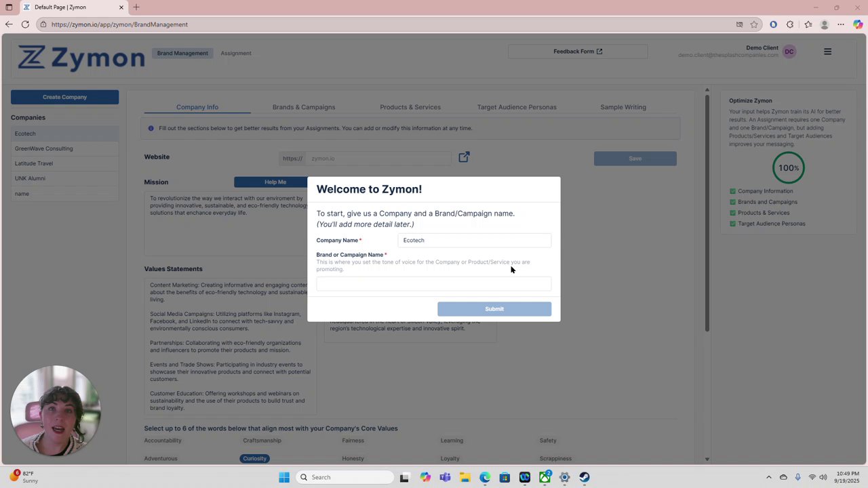Focus the Brand or Campaign Name field
868x488 pixels.
click(433, 283)
